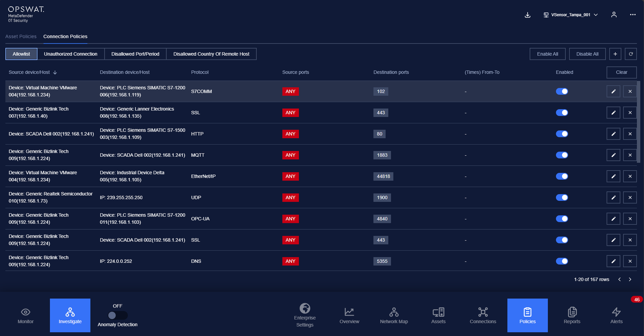644x336 pixels.
Task: Toggle enabled switch for HTTP policy
Action: point(562,134)
